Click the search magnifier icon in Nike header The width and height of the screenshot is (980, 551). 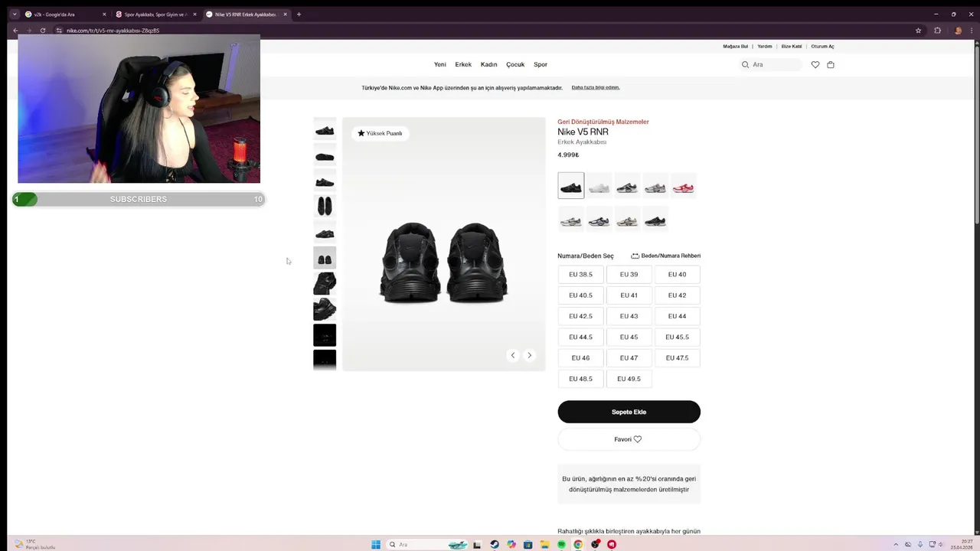(x=745, y=65)
